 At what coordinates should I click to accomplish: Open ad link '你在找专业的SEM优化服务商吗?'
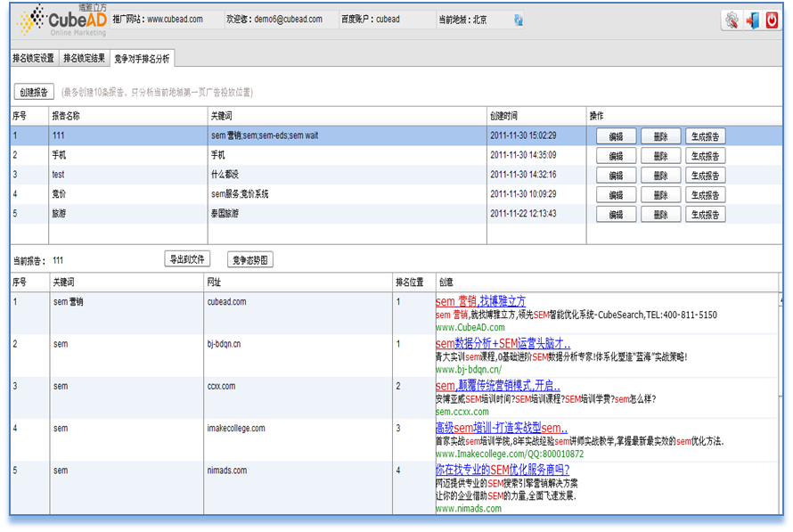503,470
